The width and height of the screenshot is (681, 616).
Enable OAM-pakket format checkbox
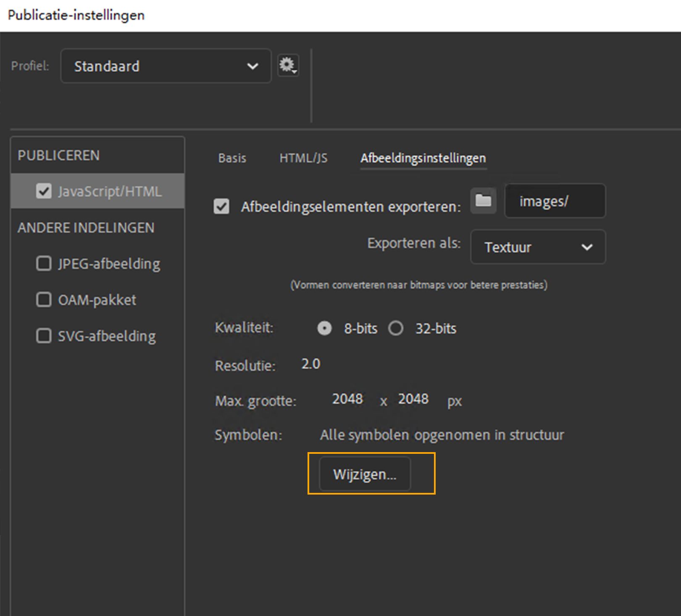coord(44,300)
